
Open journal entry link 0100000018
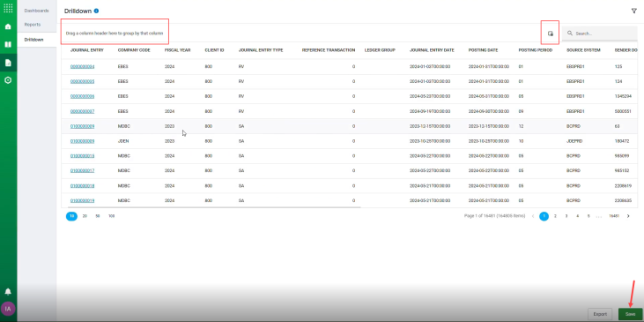tap(82, 186)
